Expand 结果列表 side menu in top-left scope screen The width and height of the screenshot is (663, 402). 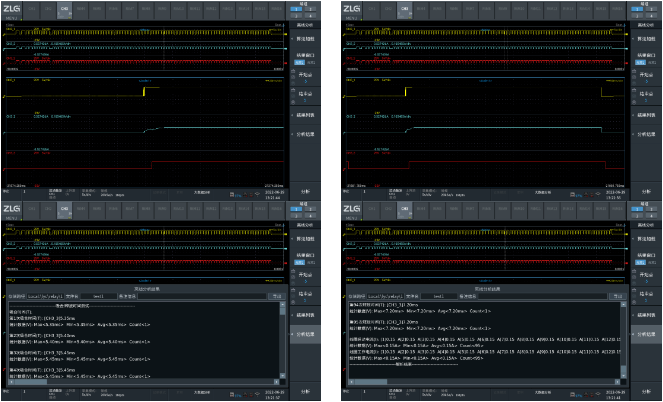304,115
